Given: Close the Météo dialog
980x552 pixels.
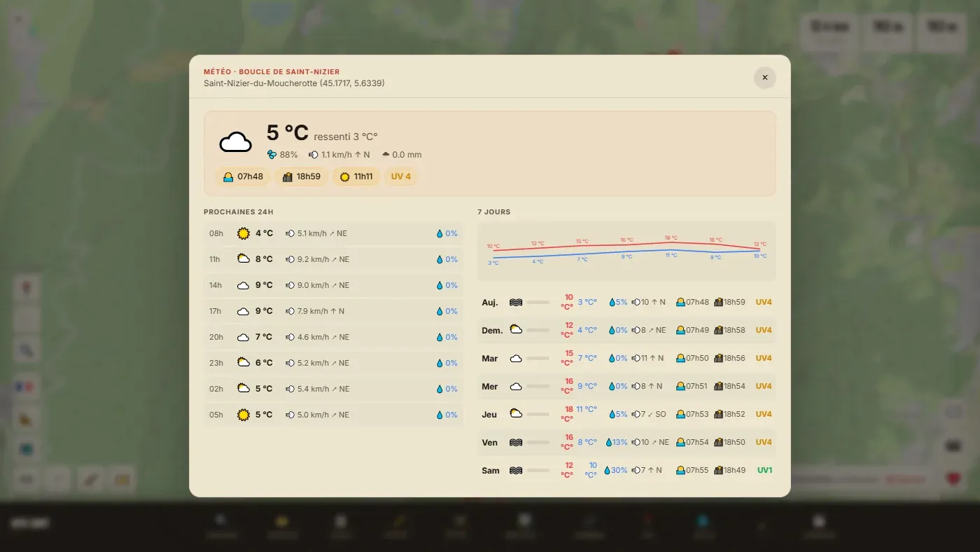Looking at the screenshot, I should 764,78.
